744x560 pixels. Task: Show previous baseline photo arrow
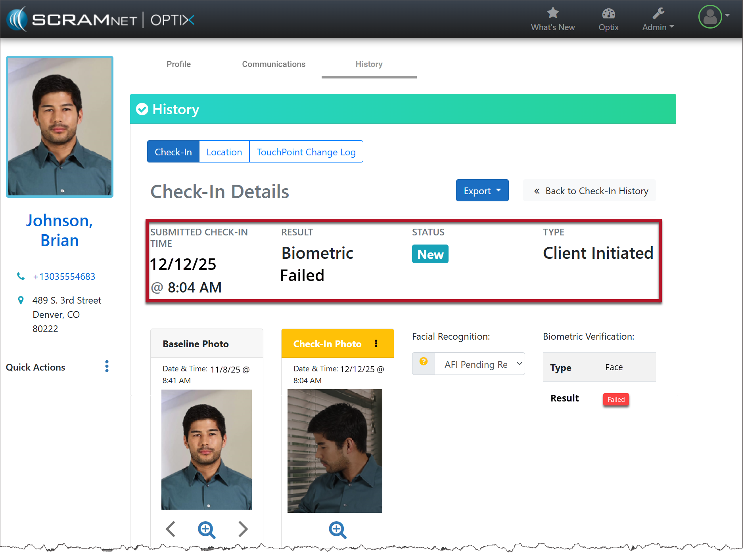[x=171, y=529]
